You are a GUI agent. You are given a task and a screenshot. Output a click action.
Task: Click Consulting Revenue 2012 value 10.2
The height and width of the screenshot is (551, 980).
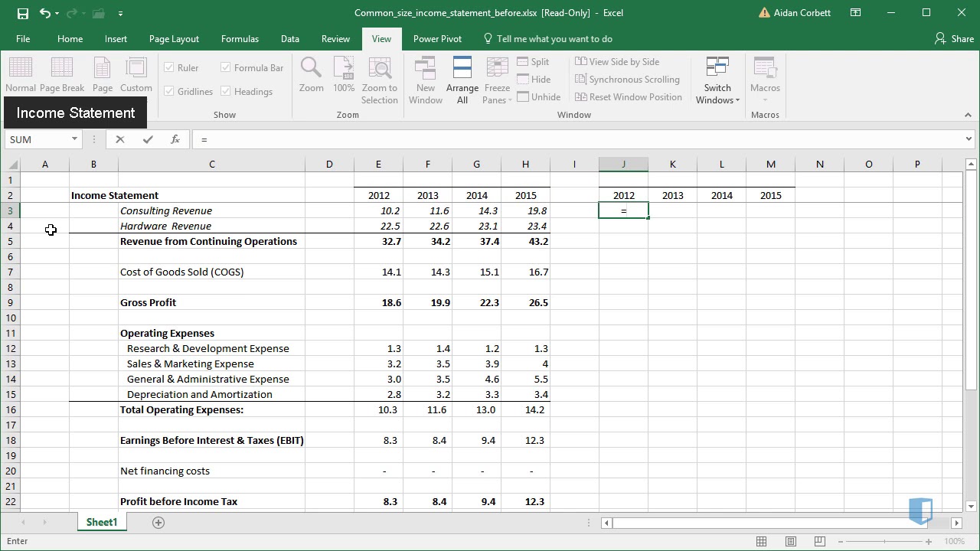(x=378, y=210)
